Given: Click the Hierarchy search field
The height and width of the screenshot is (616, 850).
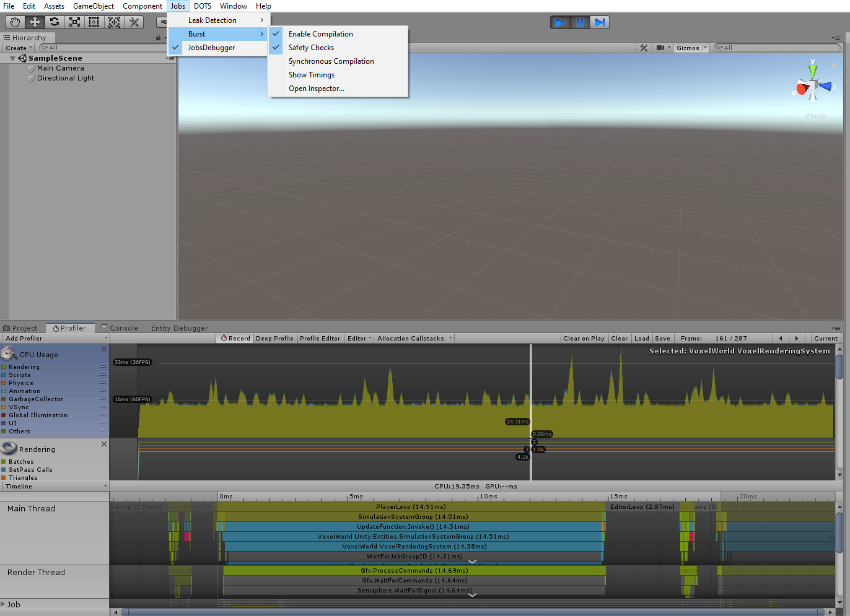Looking at the screenshot, I should tap(102, 48).
